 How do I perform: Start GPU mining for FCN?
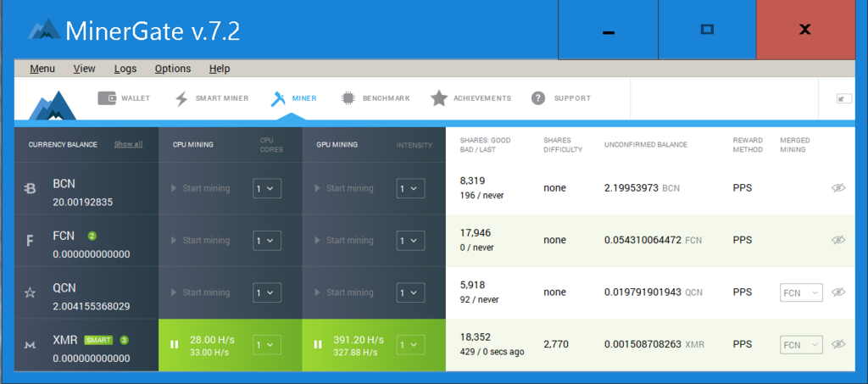pyautogui.click(x=344, y=240)
